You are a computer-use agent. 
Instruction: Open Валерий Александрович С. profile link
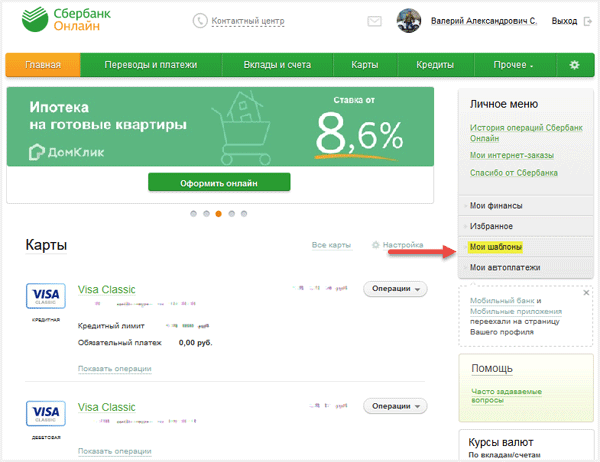click(484, 21)
